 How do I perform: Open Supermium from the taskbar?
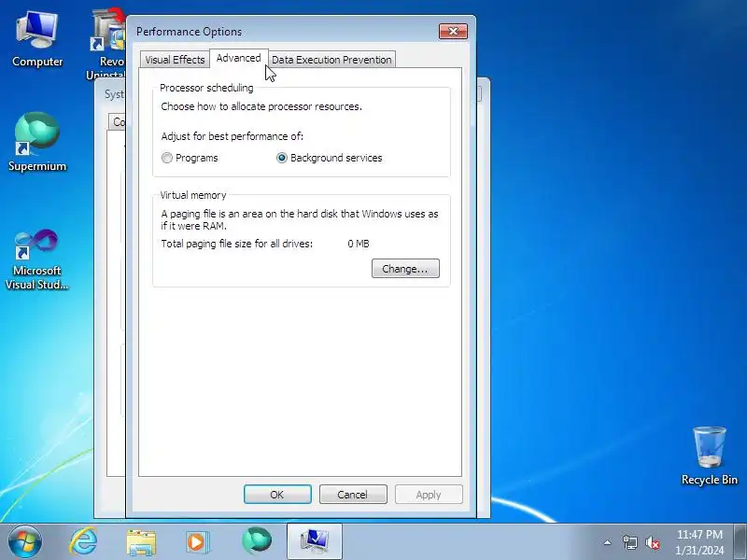tap(257, 541)
